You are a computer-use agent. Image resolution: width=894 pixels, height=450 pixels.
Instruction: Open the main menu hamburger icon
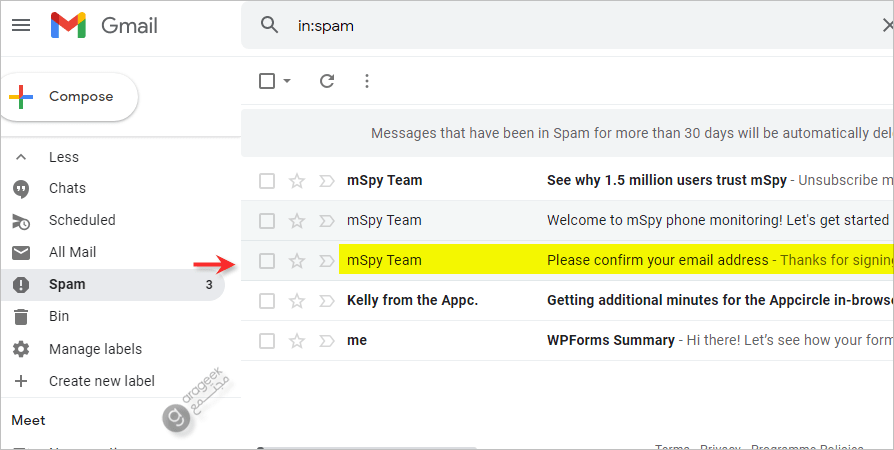tap(21, 25)
